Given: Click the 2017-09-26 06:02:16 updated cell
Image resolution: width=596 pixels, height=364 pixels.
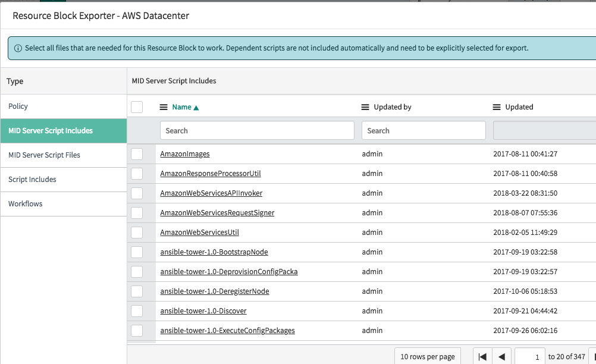Looking at the screenshot, I should coord(525,331).
